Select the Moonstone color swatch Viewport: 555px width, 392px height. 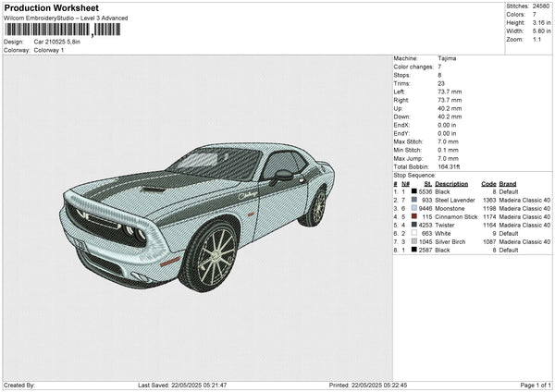413,208
